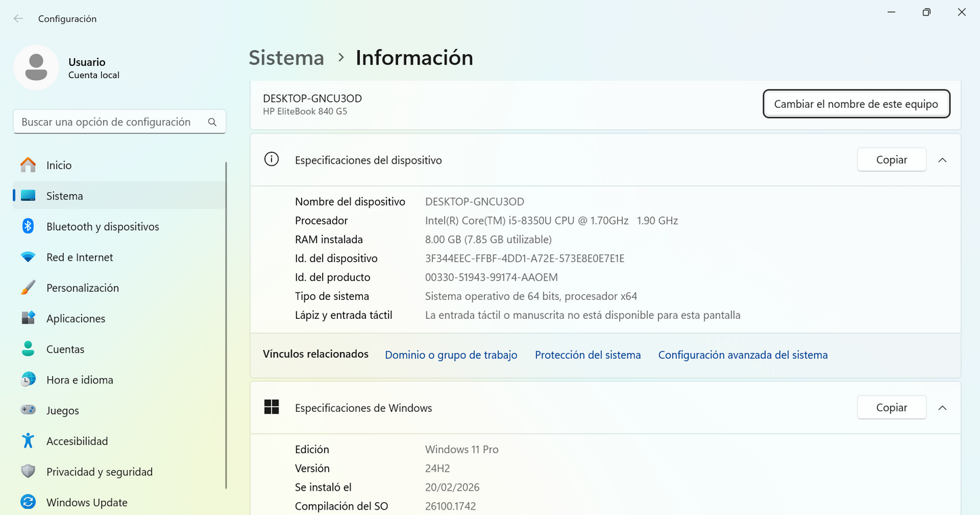This screenshot has width=980, height=515.
Task: Click the Windows Update sync icon
Action: coord(28,502)
